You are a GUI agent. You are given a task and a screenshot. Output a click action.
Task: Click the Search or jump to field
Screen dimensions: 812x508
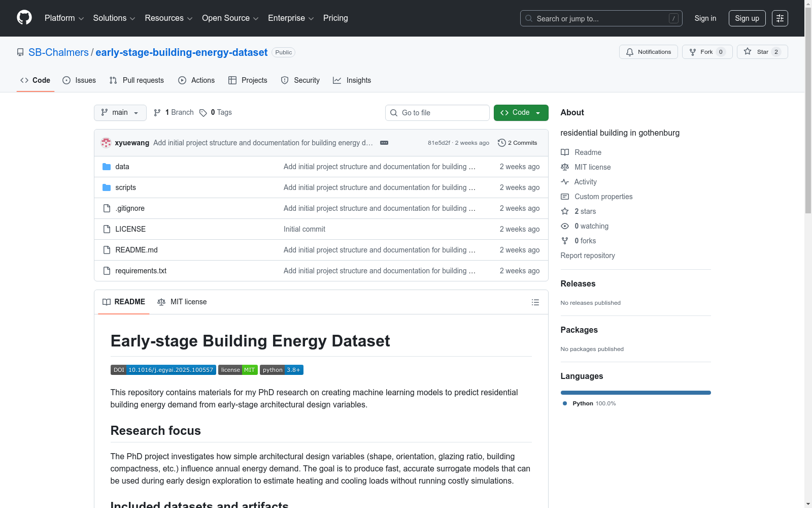tap(601, 18)
